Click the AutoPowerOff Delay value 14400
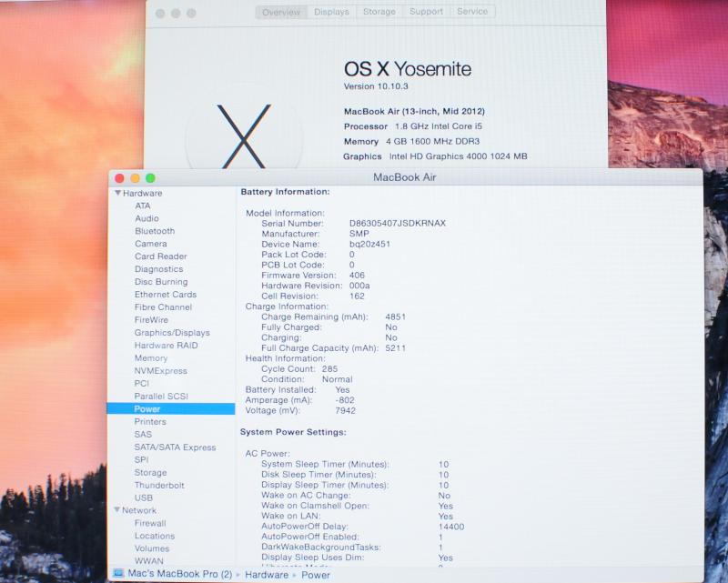This screenshot has height=583, width=728. click(450, 527)
